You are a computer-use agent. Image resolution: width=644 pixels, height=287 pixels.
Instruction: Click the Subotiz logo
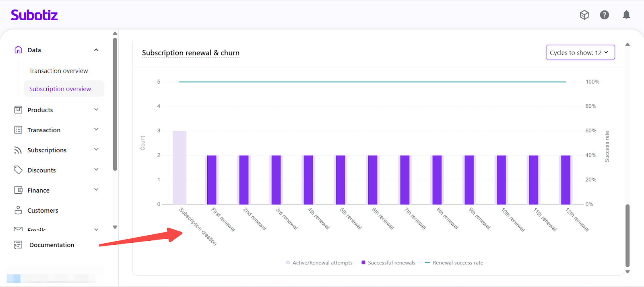pos(34,15)
